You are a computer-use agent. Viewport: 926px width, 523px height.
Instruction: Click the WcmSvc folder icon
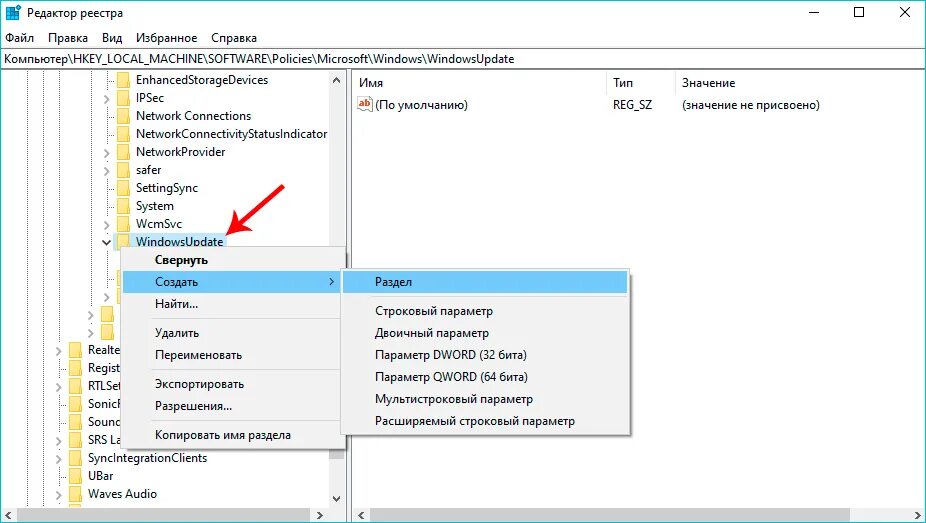click(x=123, y=224)
